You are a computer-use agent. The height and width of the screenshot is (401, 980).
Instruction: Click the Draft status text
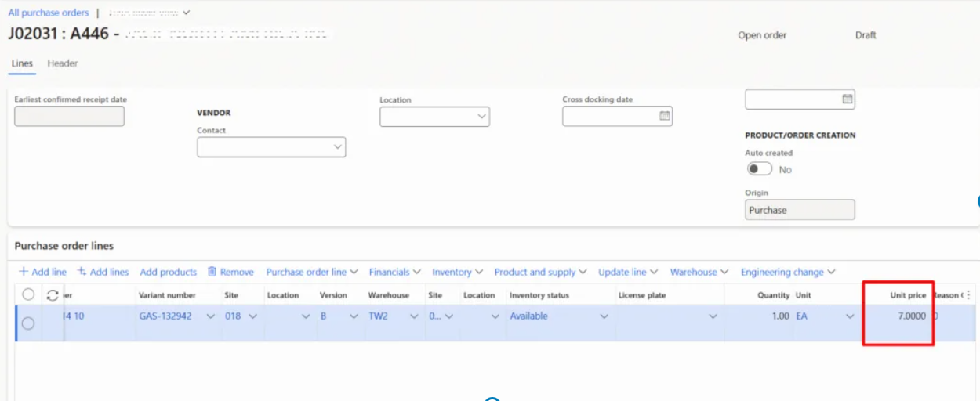(866, 35)
